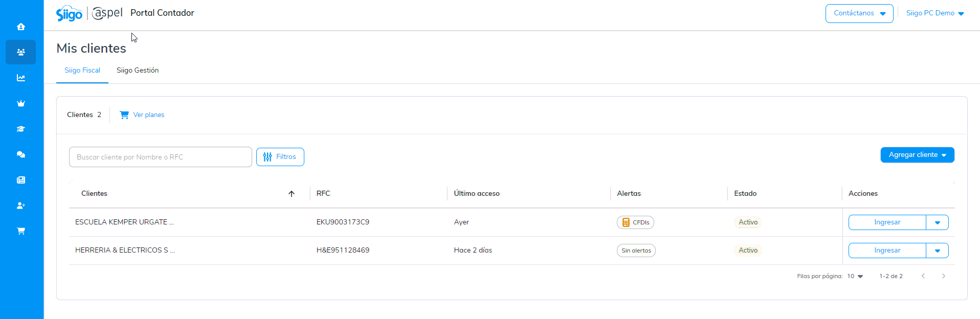
Task: Select the Siigo Fiscal tab
Action: 82,71
